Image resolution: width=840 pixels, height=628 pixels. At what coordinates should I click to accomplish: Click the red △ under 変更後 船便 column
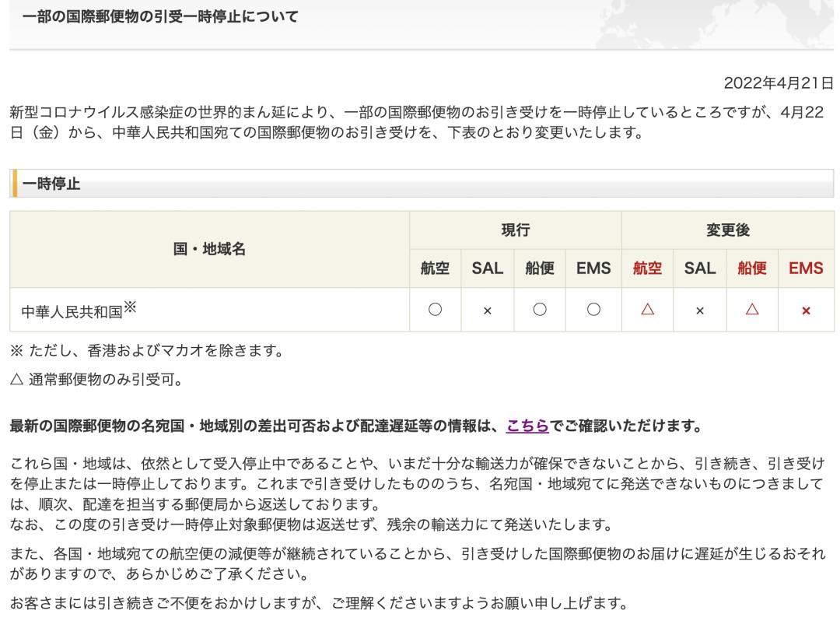(751, 310)
